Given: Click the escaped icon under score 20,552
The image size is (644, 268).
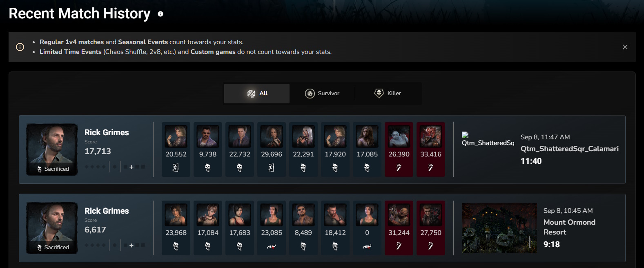Looking at the screenshot, I should (x=176, y=167).
